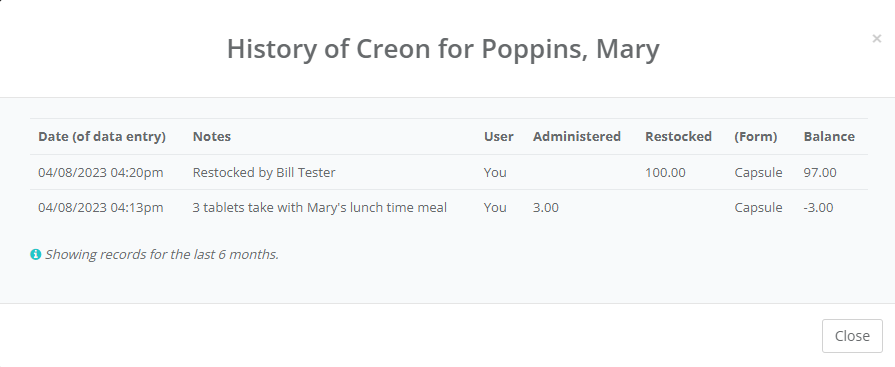Click the 04/08/2023 04:20pm date entry

100,172
